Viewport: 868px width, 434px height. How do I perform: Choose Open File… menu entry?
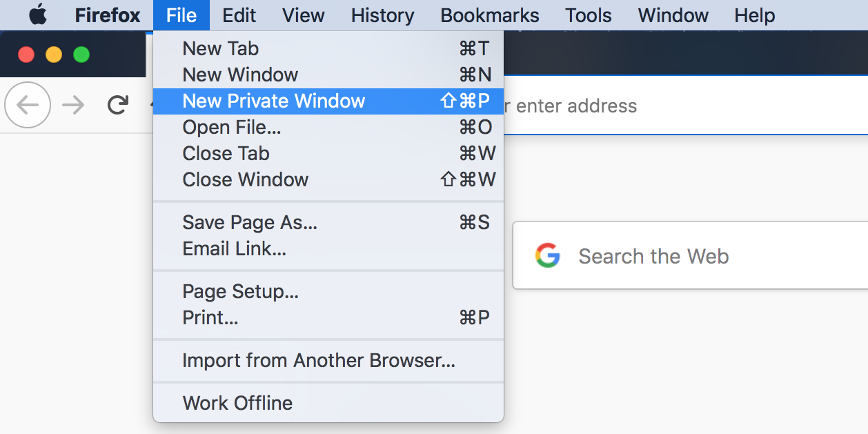pos(328,127)
